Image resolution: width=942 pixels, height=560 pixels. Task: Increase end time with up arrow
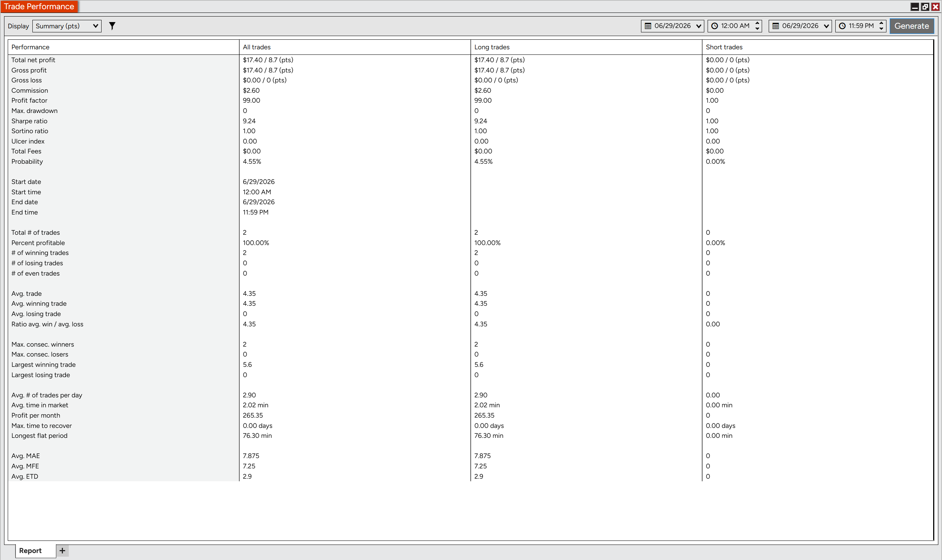point(881,23)
